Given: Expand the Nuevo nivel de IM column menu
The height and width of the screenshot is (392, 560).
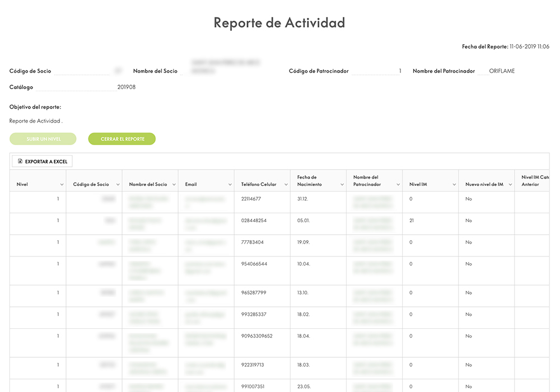Looking at the screenshot, I should [510, 185].
